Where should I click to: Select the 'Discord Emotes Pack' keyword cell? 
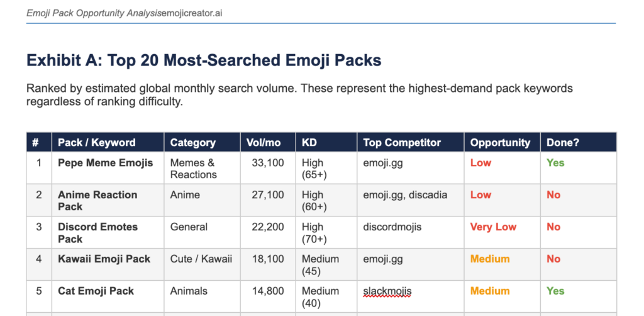click(x=97, y=232)
